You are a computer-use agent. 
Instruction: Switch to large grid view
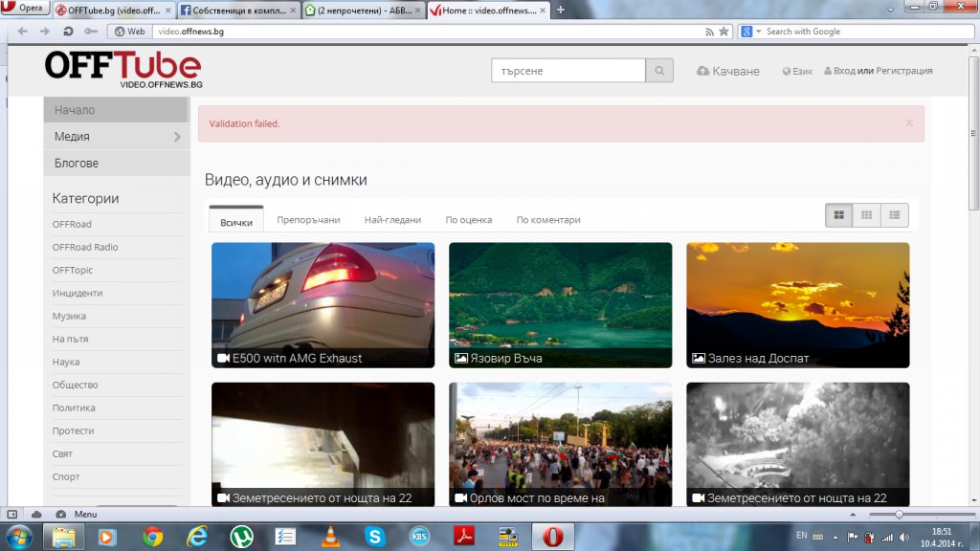839,215
